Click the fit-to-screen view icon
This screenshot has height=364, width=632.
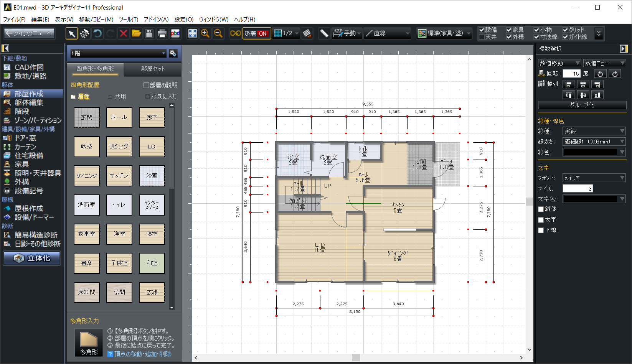(x=192, y=34)
